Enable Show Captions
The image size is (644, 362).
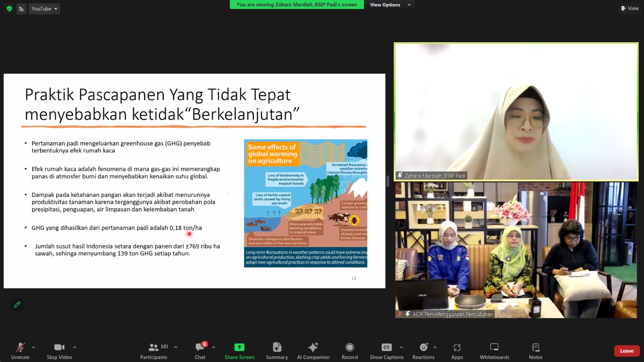(x=386, y=350)
